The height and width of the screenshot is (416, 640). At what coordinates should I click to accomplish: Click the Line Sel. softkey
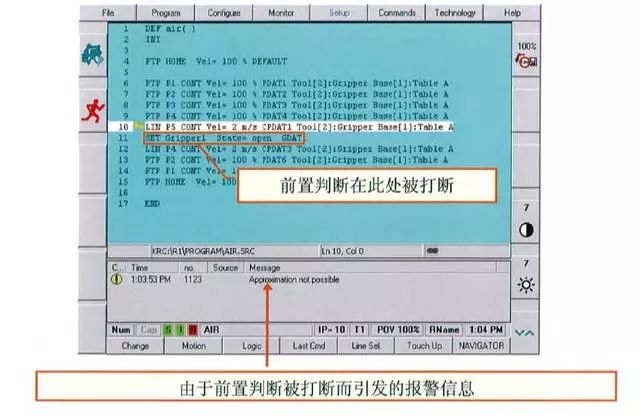pos(366,346)
